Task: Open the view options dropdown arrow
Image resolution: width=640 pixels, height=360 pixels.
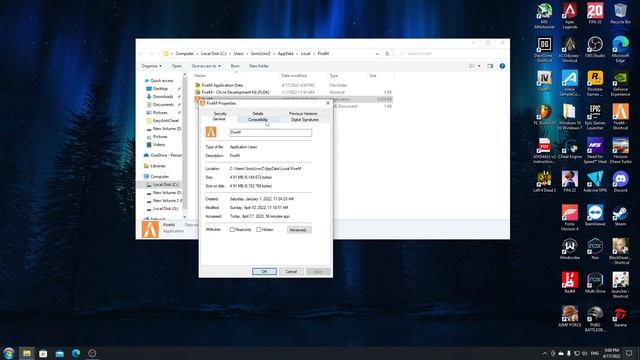Action: 479,66
